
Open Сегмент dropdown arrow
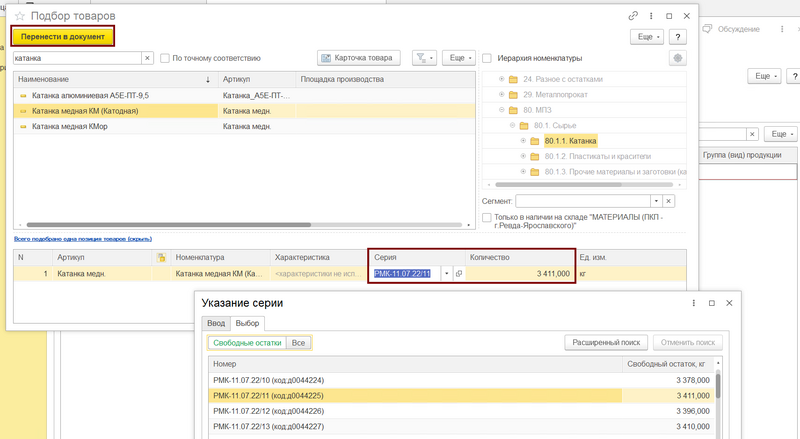(x=657, y=201)
